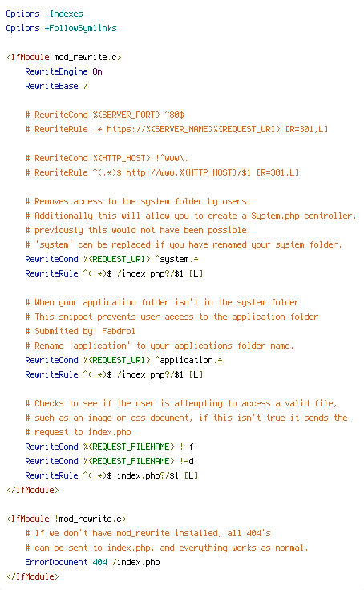Click the 'Options -Indexes' line
The width and height of the screenshot is (364, 590).
(44, 14)
